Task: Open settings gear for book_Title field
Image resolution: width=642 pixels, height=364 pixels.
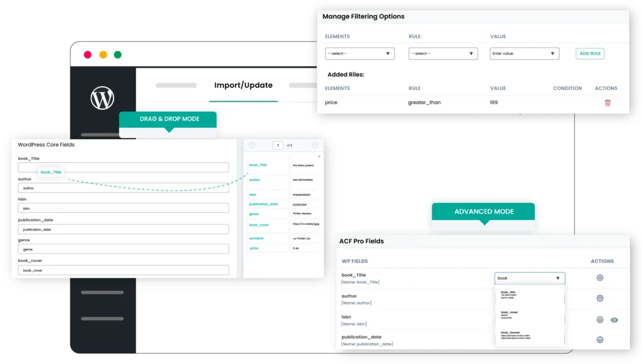Action: pos(599,278)
